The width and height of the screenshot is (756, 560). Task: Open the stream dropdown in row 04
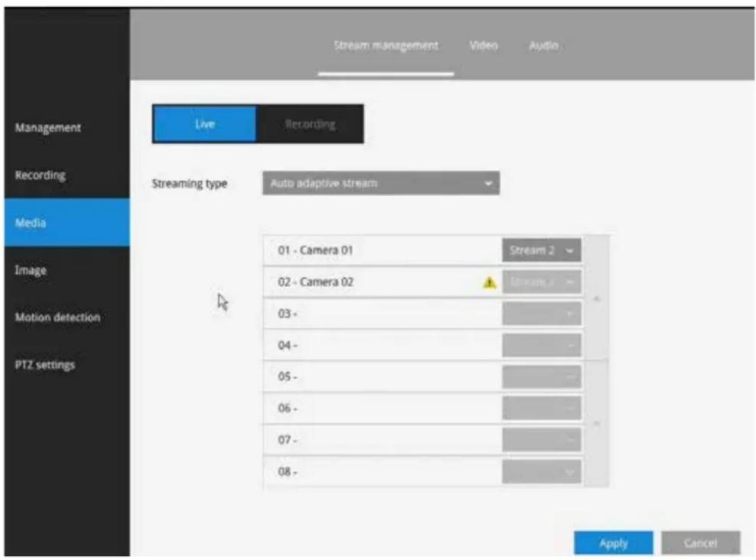click(x=541, y=345)
